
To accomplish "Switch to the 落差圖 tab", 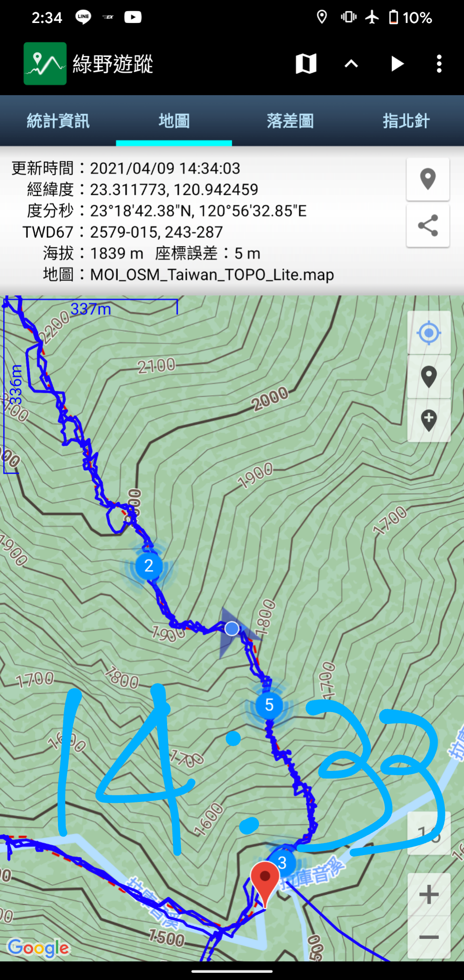I will (x=290, y=121).
